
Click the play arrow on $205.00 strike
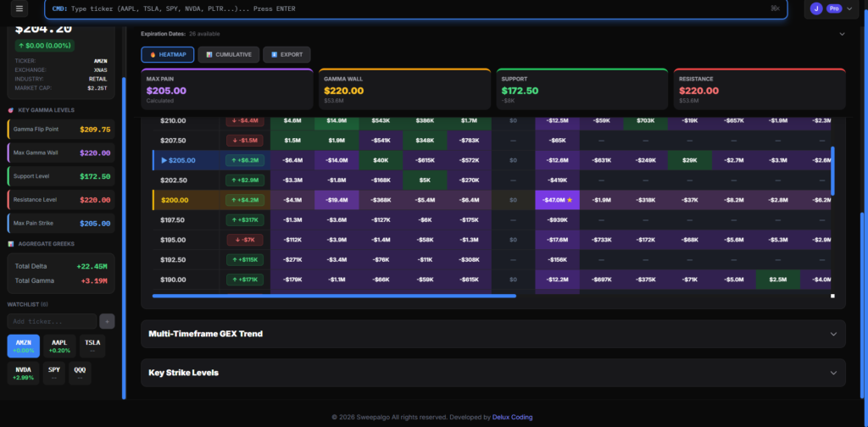(164, 159)
